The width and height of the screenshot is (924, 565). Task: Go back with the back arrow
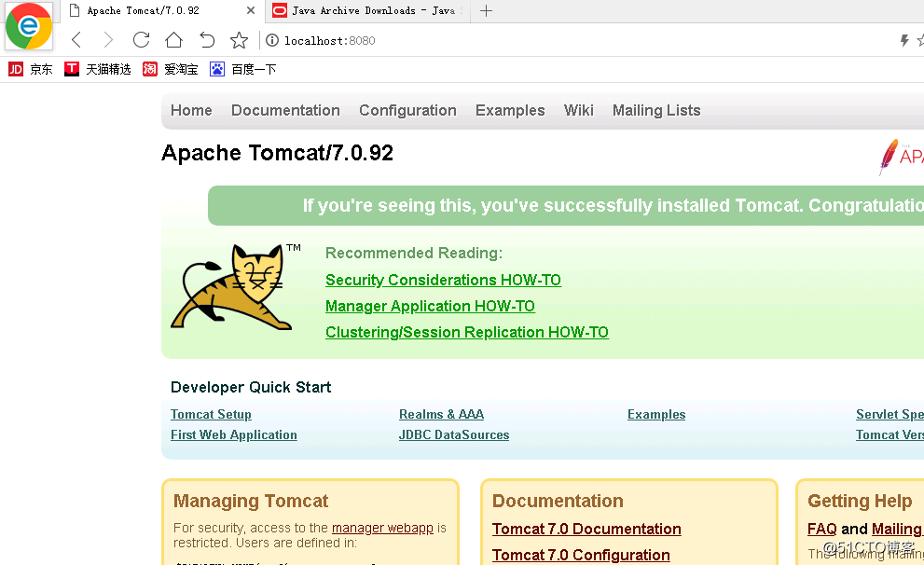76,40
